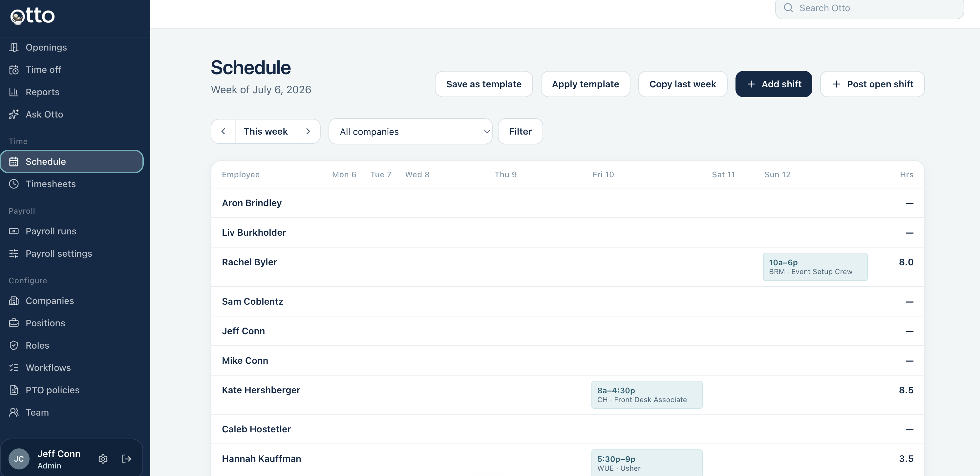Focus the Search Otto field
Viewport: 980px width, 476px height.
point(869,8)
